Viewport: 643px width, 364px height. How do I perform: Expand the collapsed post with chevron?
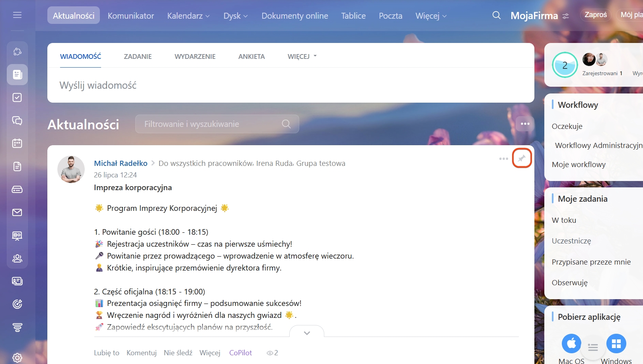[x=307, y=333]
